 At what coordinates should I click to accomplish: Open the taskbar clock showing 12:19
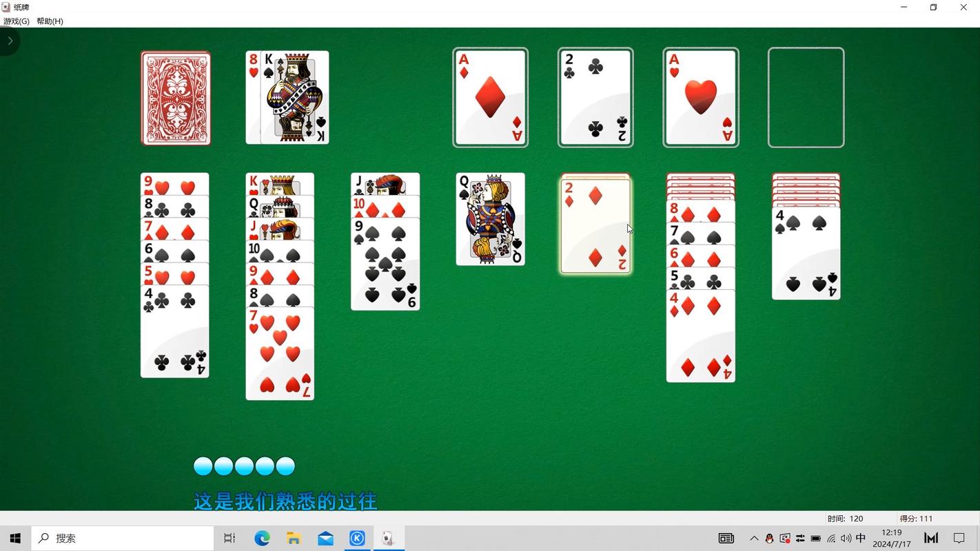892,539
